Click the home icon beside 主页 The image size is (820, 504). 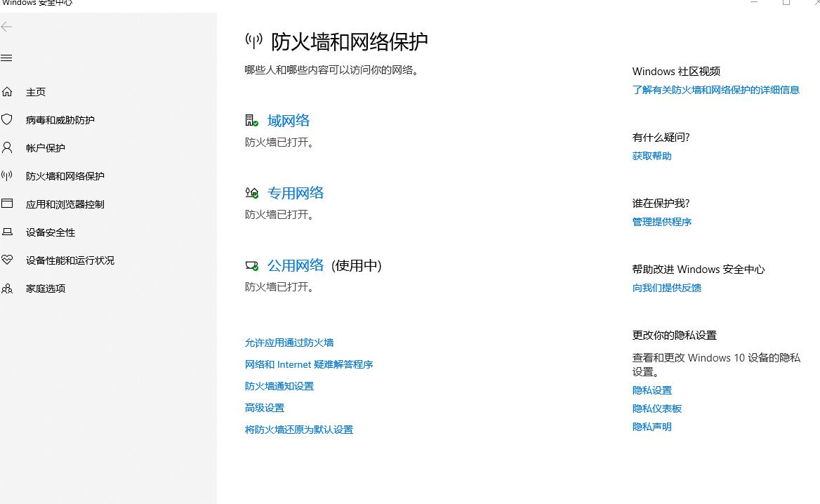7,92
